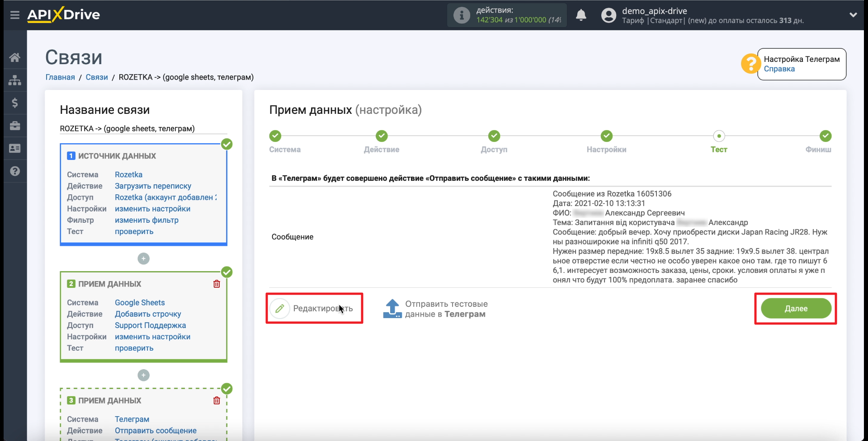868x441 pixels.
Task: Open the hamburger menu
Action: coord(15,15)
